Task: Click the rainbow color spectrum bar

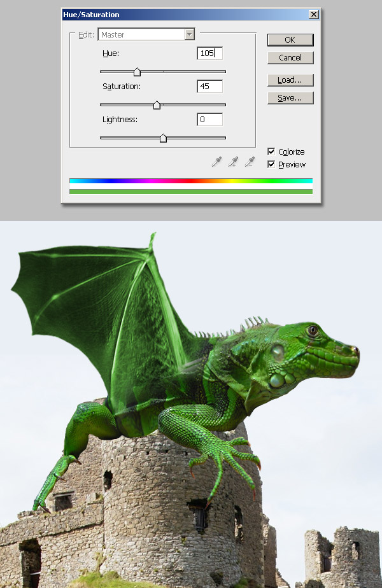Action: [190, 181]
